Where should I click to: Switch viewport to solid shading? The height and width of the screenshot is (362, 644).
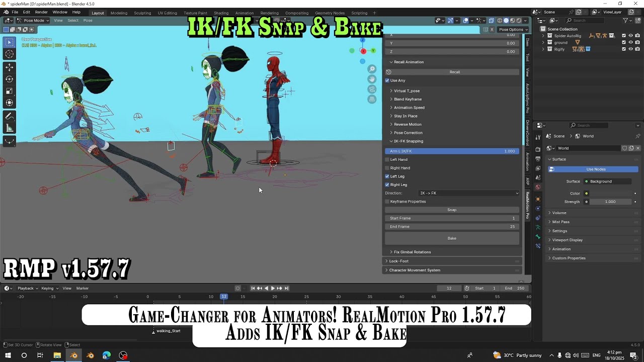(506, 21)
